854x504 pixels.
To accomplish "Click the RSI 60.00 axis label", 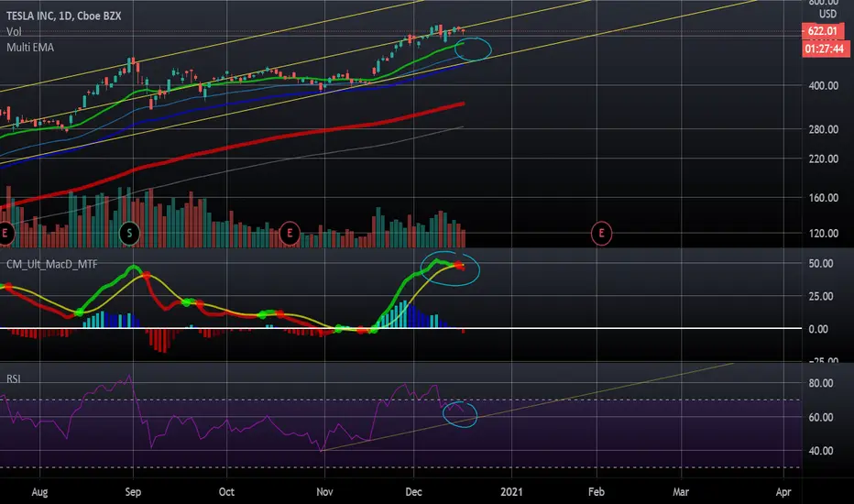I will [821, 417].
